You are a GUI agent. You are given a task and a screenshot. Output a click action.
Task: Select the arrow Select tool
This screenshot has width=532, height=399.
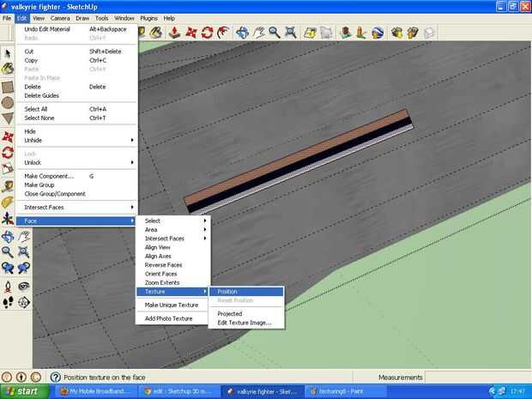pos(8,53)
